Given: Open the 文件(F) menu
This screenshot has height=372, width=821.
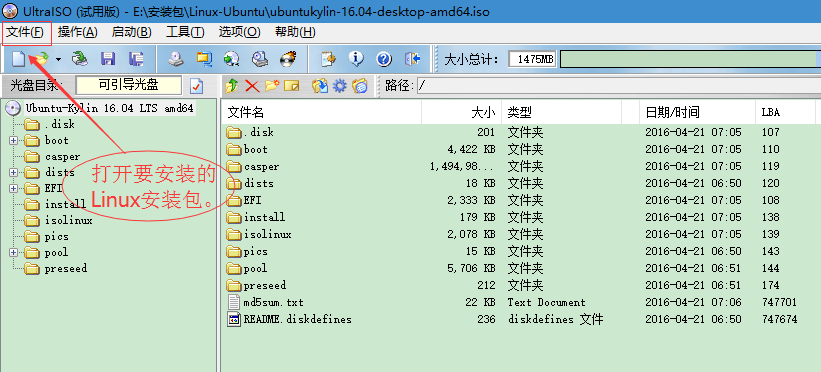Looking at the screenshot, I should click(x=25, y=32).
